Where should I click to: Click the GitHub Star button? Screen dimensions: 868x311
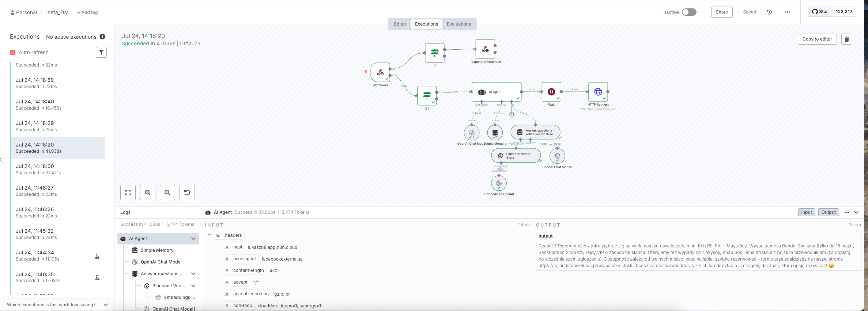820,12
